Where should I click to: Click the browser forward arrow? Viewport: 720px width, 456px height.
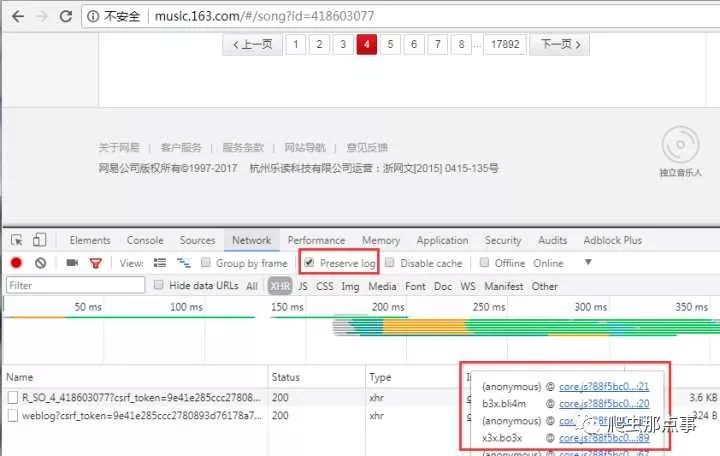42,17
